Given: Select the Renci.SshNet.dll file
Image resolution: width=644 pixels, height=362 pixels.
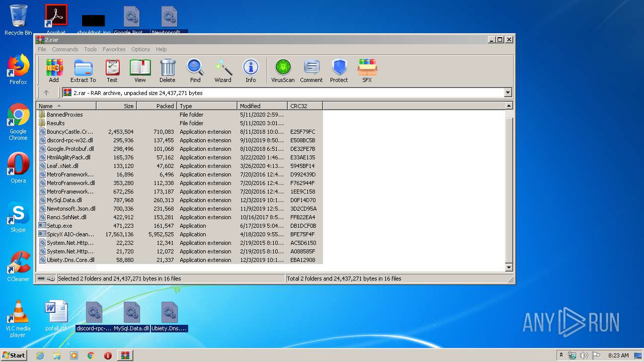Looking at the screenshot, I should [179, 217].
